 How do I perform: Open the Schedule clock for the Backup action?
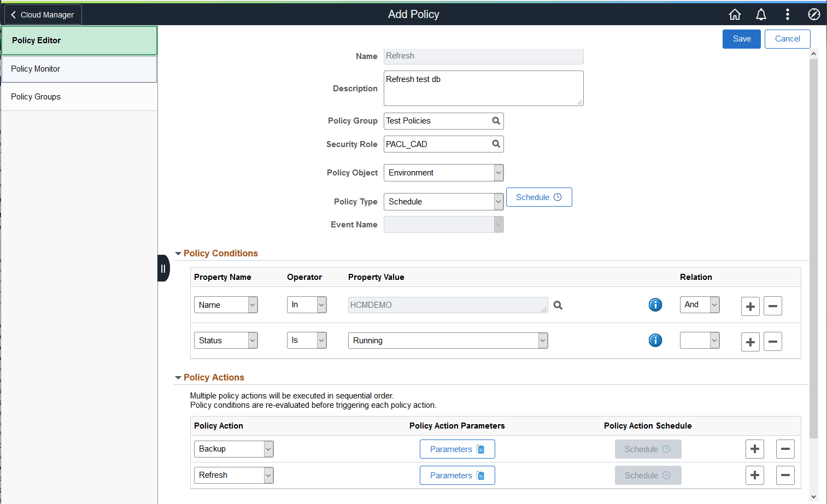click(x=648, y=449)
